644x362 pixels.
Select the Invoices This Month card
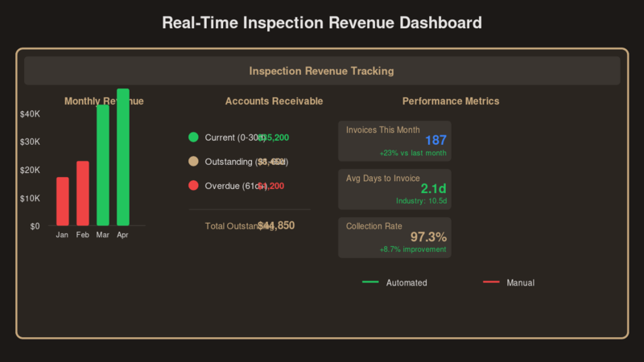tap(394, 141)
